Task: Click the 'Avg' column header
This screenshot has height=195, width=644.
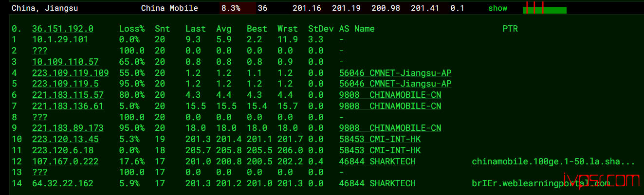Action: pos(224,29)
